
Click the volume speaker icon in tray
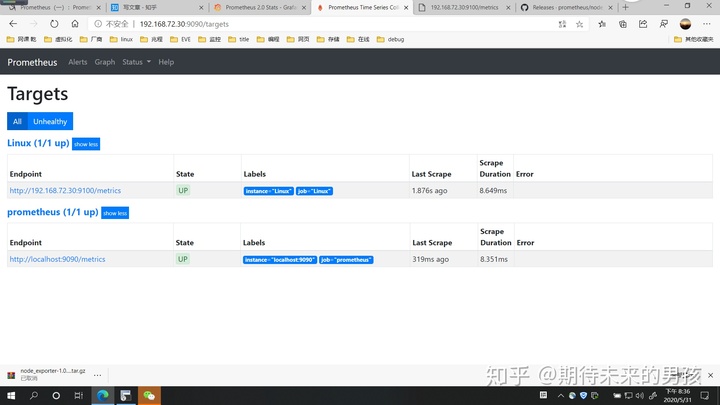coord(640,395)
